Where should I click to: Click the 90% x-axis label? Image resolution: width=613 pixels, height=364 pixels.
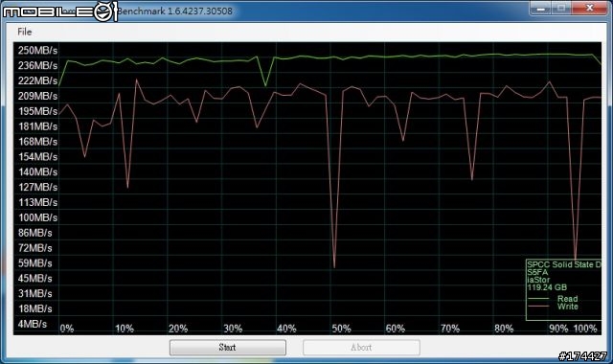[558, 329]
